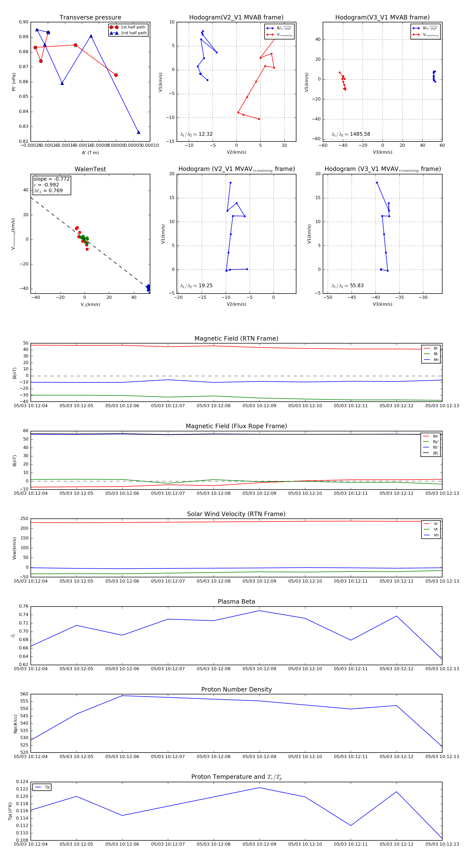This screenshot has height=868, width=473.
Task: Click the eigenvalue ratio text '12.32'
Action: [205, 134]
